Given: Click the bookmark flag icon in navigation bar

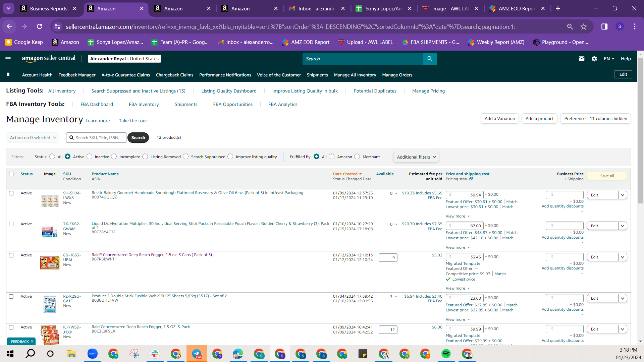Looking at the screenshot, I should coord(8,74).
